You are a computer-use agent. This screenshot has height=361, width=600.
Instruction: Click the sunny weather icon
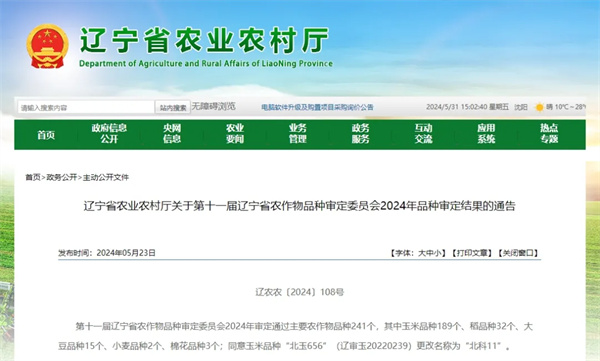coord(539,107)
